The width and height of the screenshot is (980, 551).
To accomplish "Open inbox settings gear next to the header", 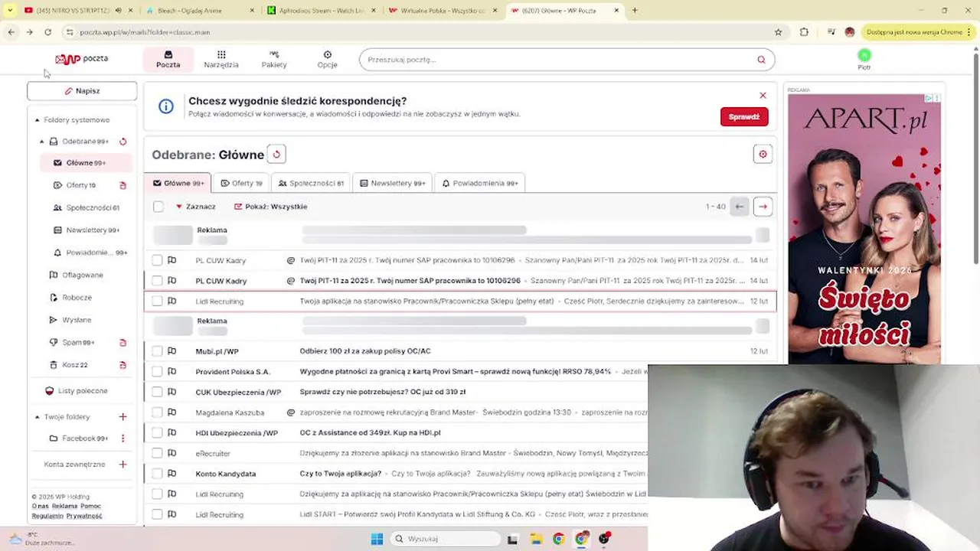I will click(x=763, y=155).
